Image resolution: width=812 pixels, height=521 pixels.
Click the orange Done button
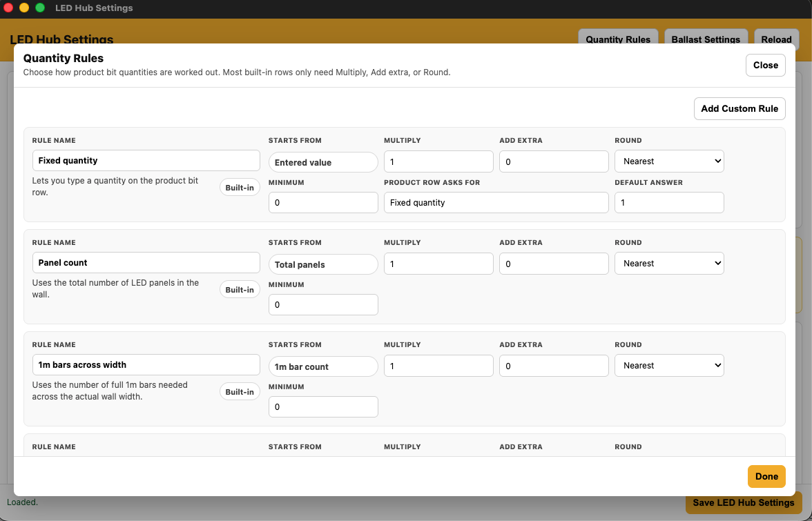[x=766, y=477]
